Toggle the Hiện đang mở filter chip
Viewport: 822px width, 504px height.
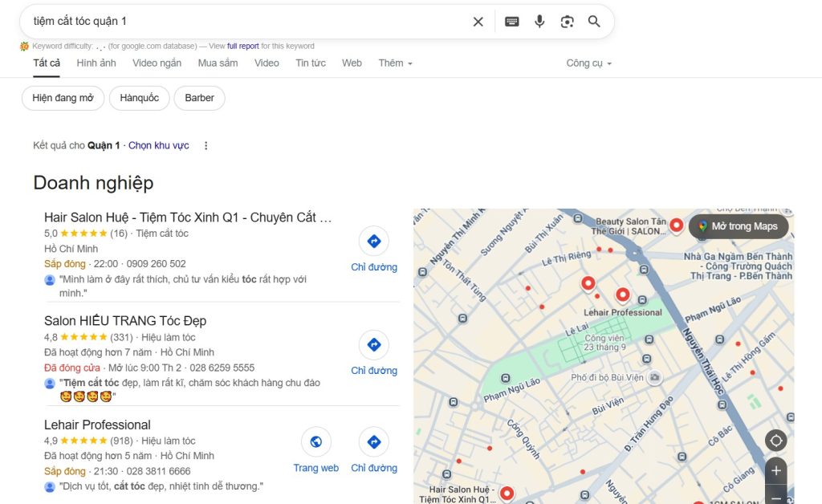coord(63,98)
